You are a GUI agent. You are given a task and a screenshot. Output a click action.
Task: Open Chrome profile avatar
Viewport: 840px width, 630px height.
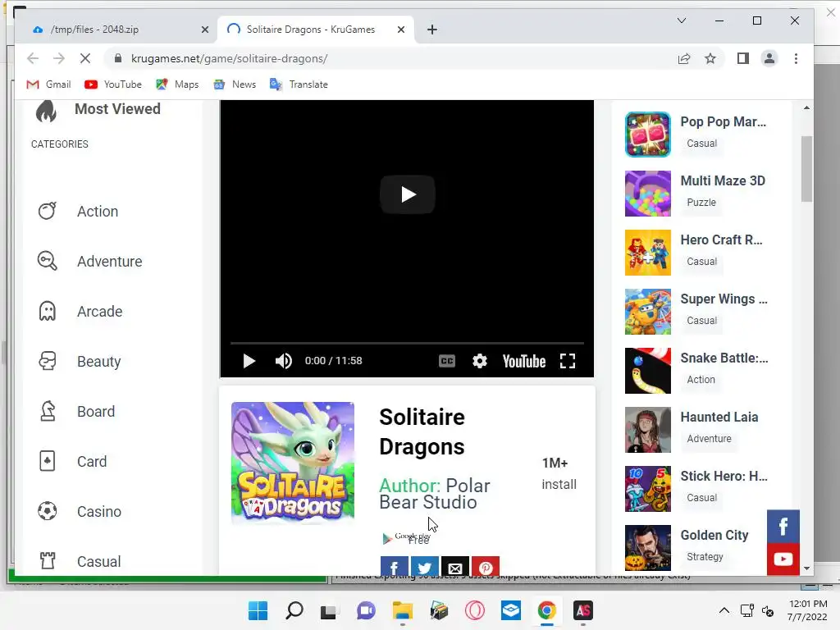[769, 58]
